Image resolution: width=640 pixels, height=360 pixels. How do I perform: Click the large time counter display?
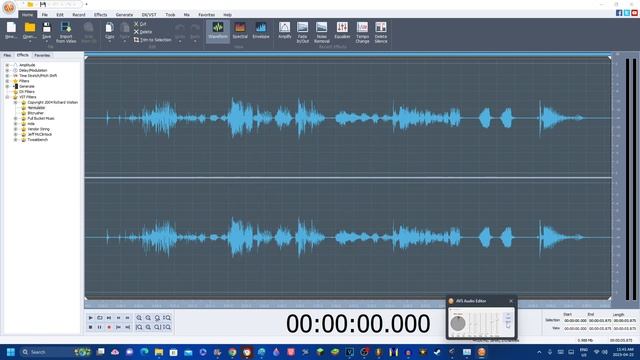358,324
